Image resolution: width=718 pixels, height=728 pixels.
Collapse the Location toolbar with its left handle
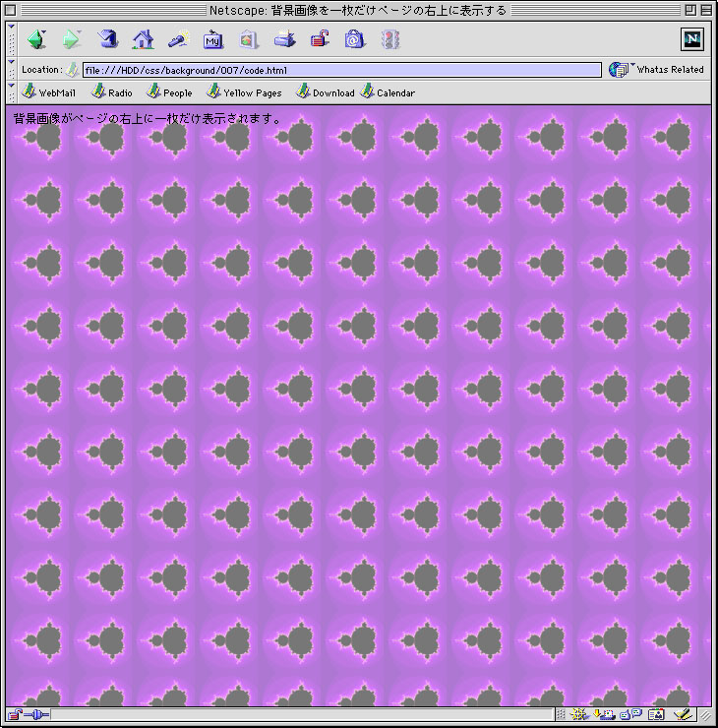11,69
